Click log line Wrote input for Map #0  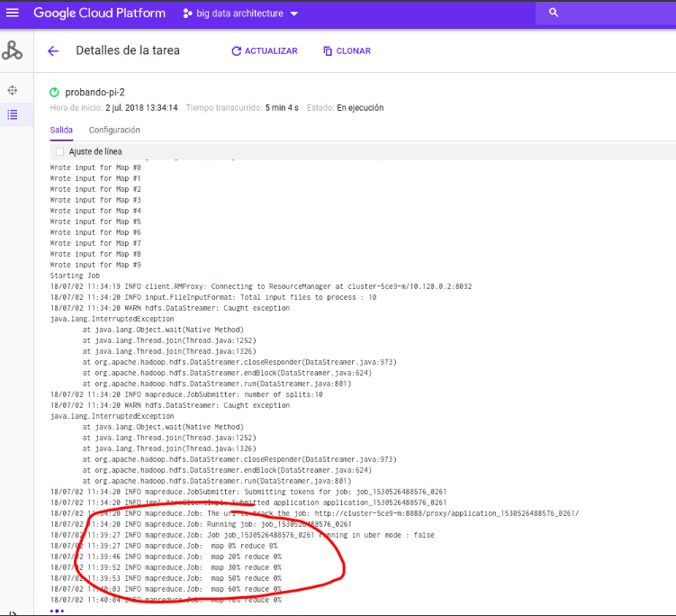tap(95, 168)
